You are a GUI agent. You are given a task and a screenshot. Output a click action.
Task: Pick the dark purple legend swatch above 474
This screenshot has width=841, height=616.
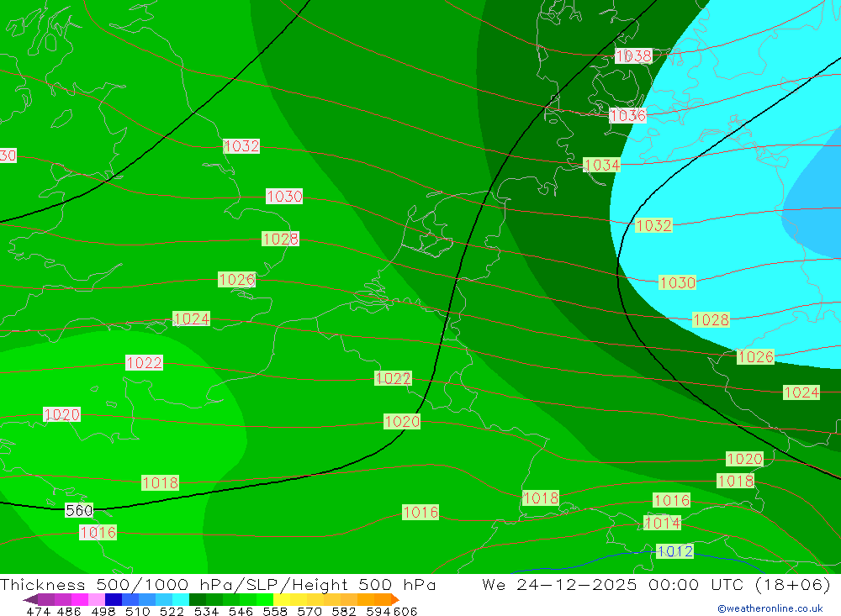coord(46,599)
